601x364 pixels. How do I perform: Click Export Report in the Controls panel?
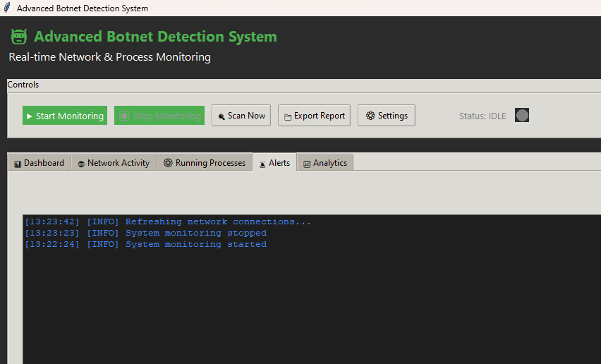pos(315,116)
